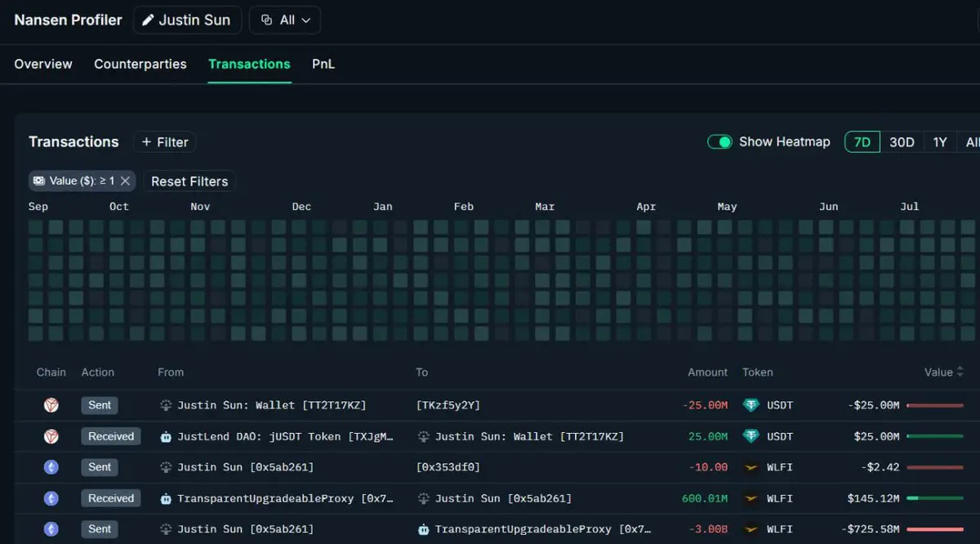This screenshot has height=544, width=980.
Task: Click the Reset Filters button
Action: click(189, 181)
